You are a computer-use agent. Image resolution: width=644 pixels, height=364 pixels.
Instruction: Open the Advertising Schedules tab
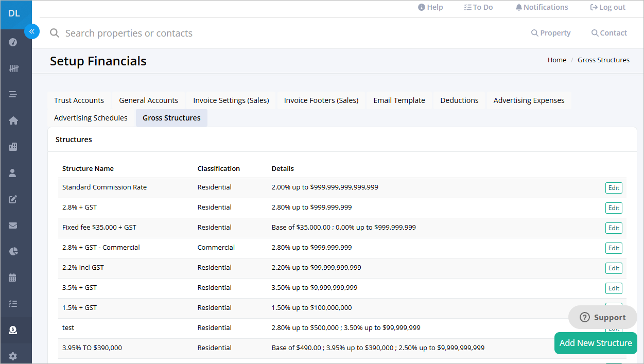click(x=91, y=118)
